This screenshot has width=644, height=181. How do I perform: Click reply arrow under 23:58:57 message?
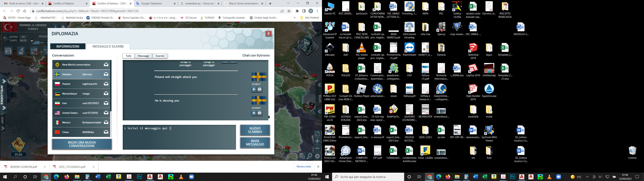coord(254,89)
